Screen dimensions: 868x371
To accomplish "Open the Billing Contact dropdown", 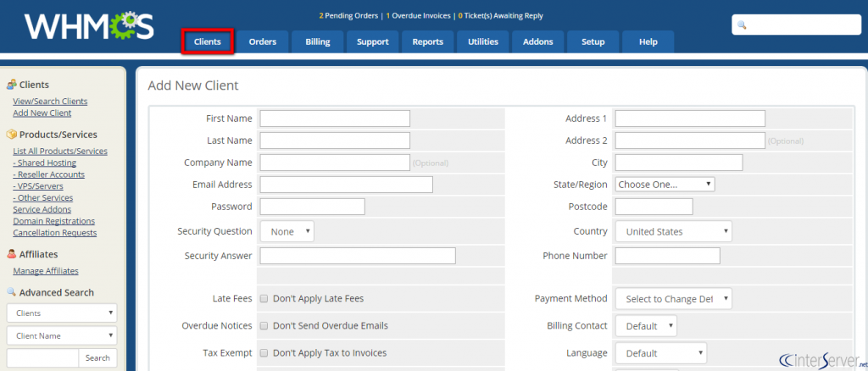I will (646, 325).
